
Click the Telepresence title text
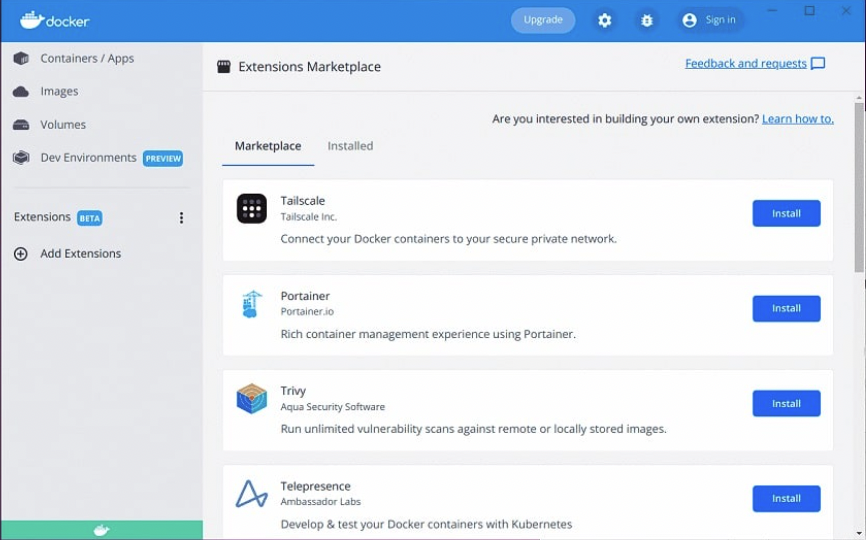tap(315, 486)
